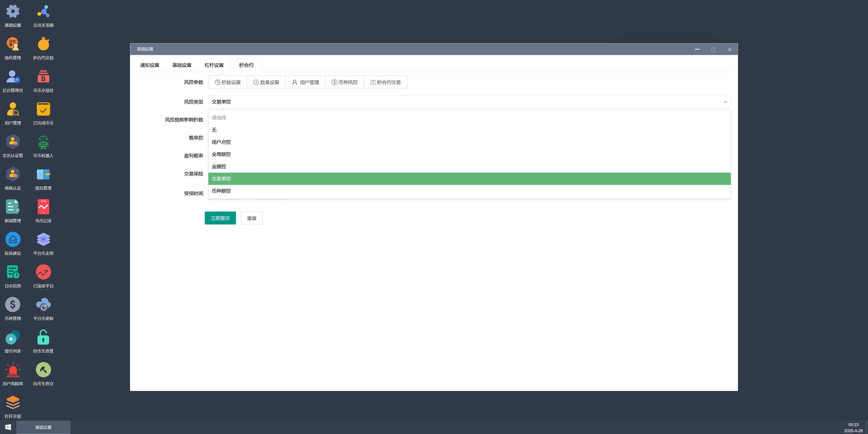The image size is (868, 434).
Task: Open 投诉建议 envelope icon
Action: [x=13, y=240]
